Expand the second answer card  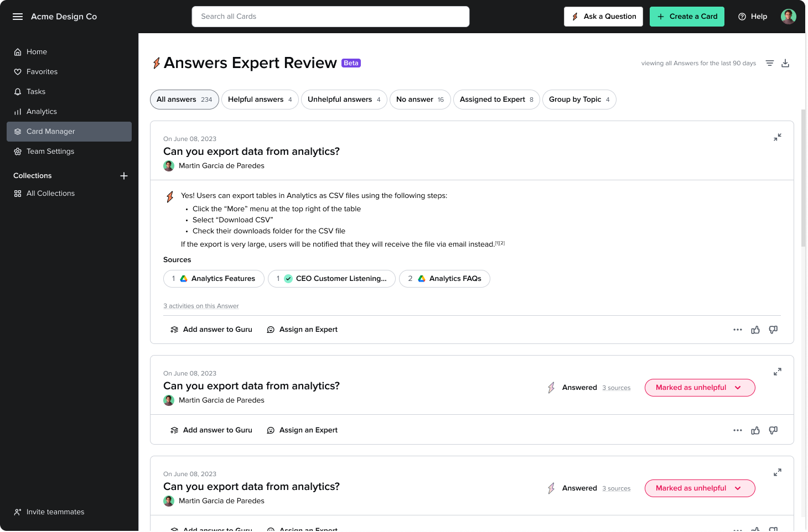(x=778, y=372)
